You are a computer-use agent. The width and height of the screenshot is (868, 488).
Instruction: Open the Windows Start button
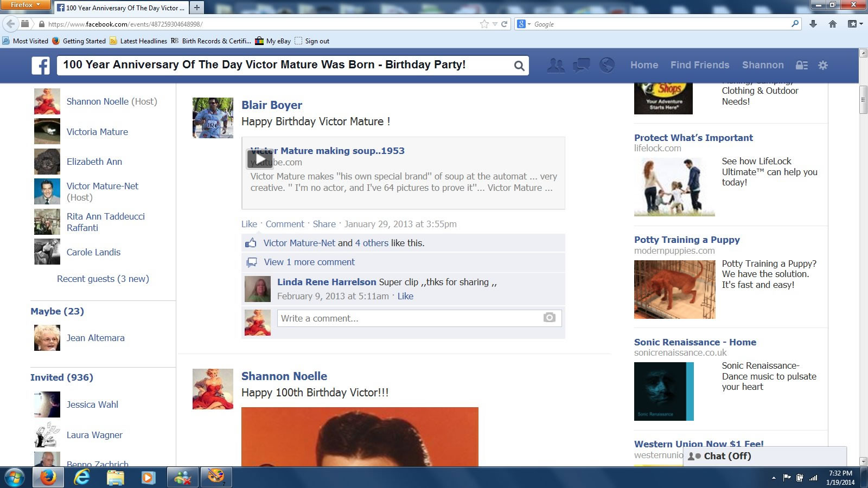pyautogui.click(x=14, y=478)
